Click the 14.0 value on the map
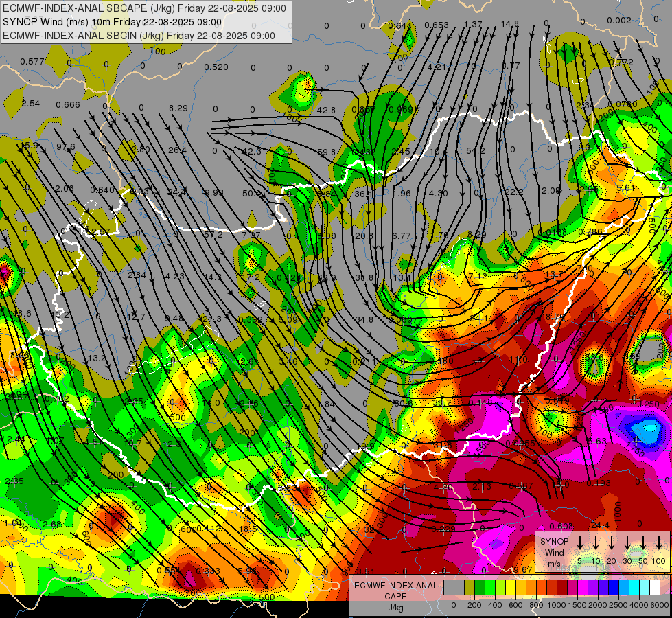672x618 pixels. pos(211,402)
